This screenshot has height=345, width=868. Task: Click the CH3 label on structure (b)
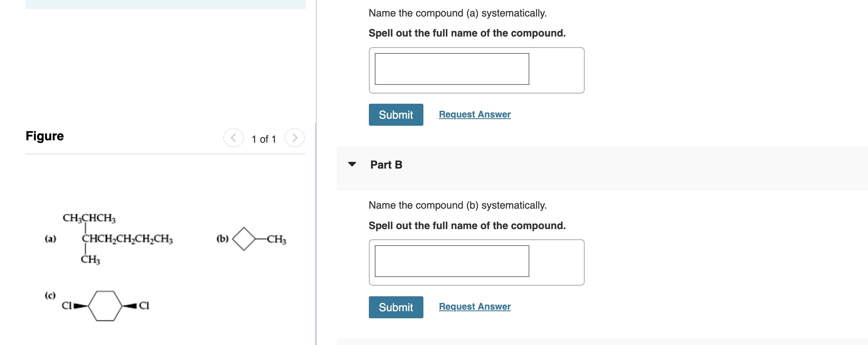point(276,239)
